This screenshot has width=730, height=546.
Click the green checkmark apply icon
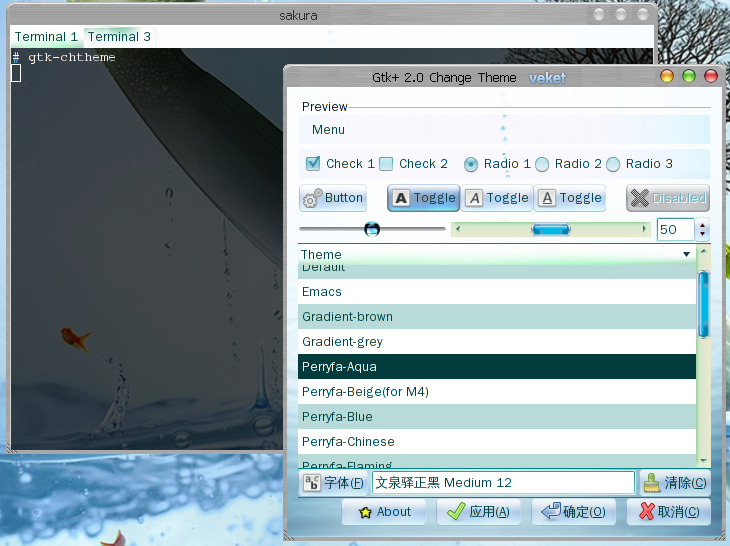click(455, 512)
